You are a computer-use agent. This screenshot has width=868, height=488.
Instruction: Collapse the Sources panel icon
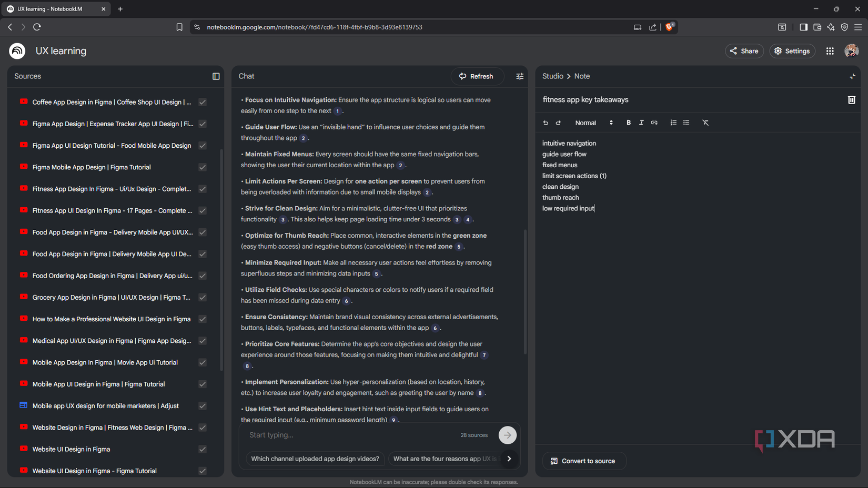pyautogui.click(x=216, y=76)
